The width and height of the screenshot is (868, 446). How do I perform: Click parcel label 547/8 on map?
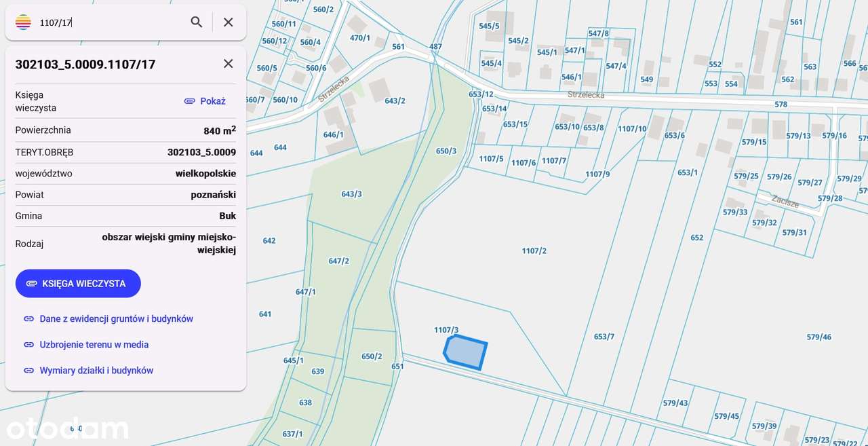599,34
